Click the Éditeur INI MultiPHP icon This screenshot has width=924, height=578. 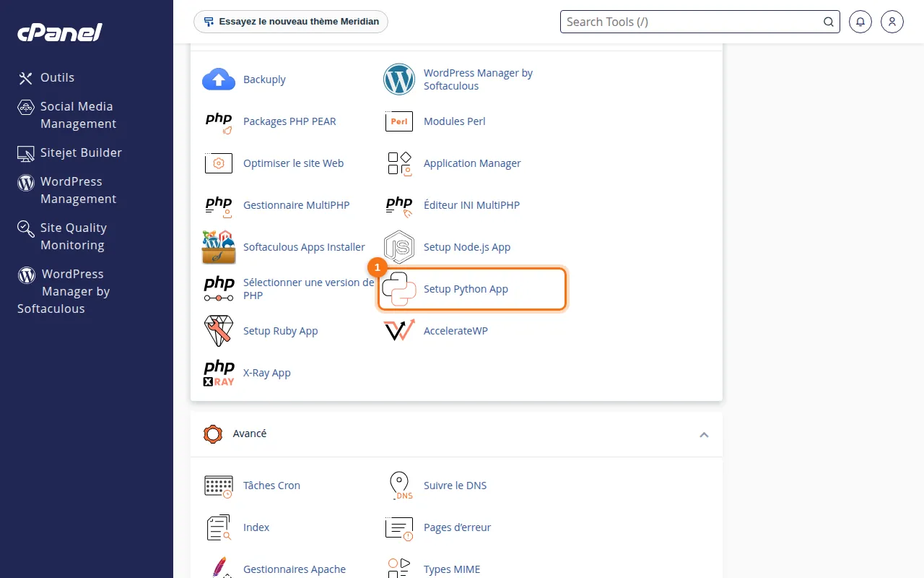(x=399, y=205)
